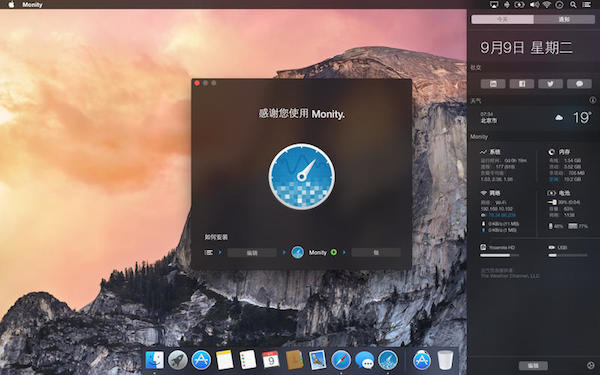This screenshot has width=600, height=375.
Task: Open Reminders from the Dock
Action: pyautogui.click(x=248, y=360)
